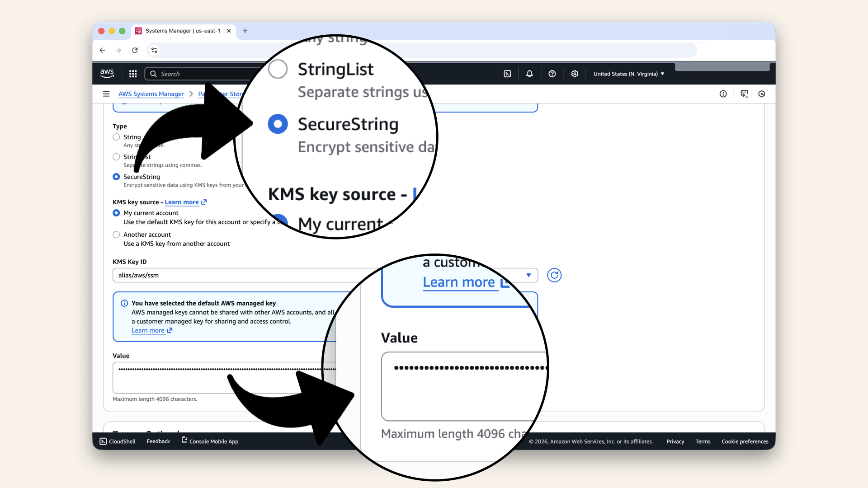Viewport: 868px width, 488px height.
Task: Select My current account KMS key source
Action: tap(116, 213)
